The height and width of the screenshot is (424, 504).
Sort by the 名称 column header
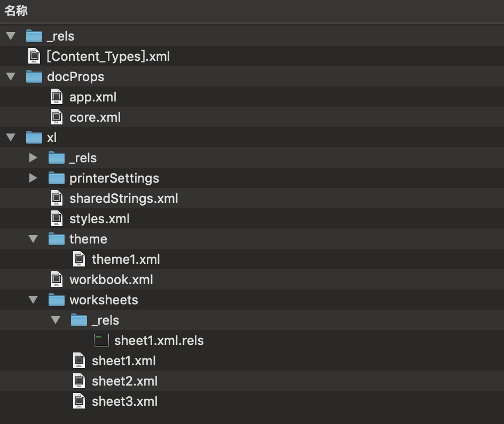pos(17,11)
